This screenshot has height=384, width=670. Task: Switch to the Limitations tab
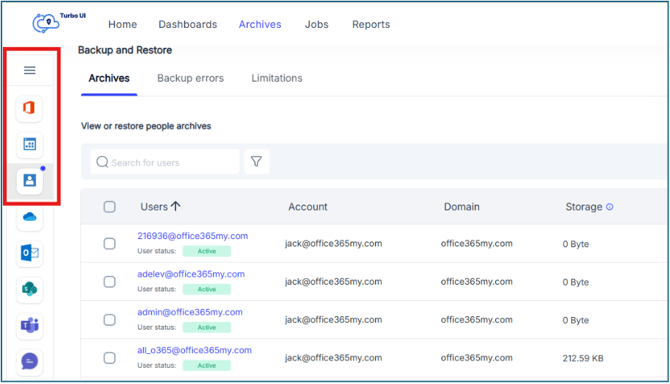(277, 78)
